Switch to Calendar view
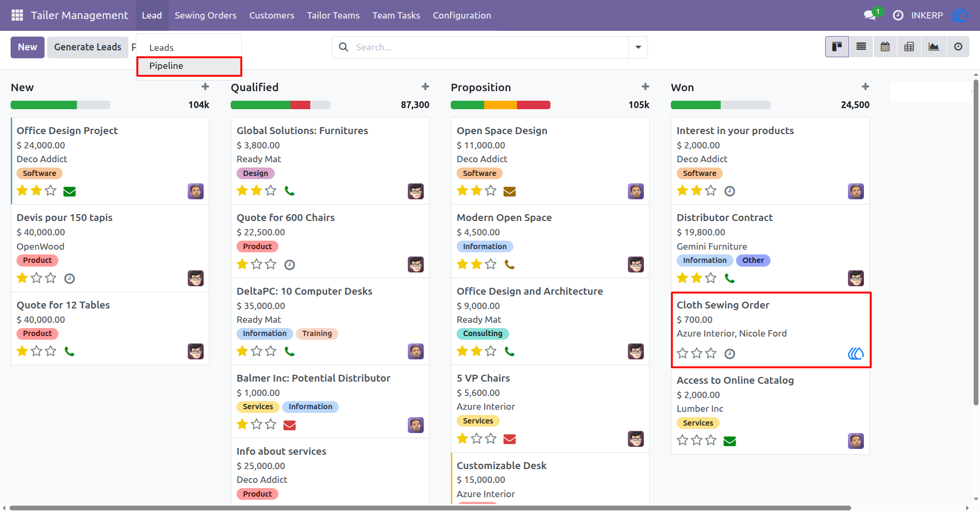The height and width of the screenshot is (512, 980). pos(885,47)
